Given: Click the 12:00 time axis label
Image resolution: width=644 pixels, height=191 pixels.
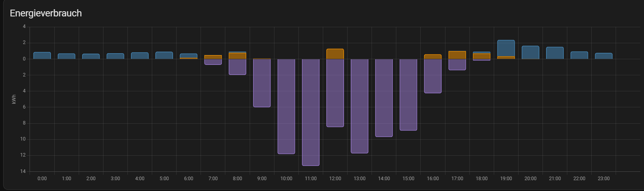Looking at the screenshot, I should [335, 179].
